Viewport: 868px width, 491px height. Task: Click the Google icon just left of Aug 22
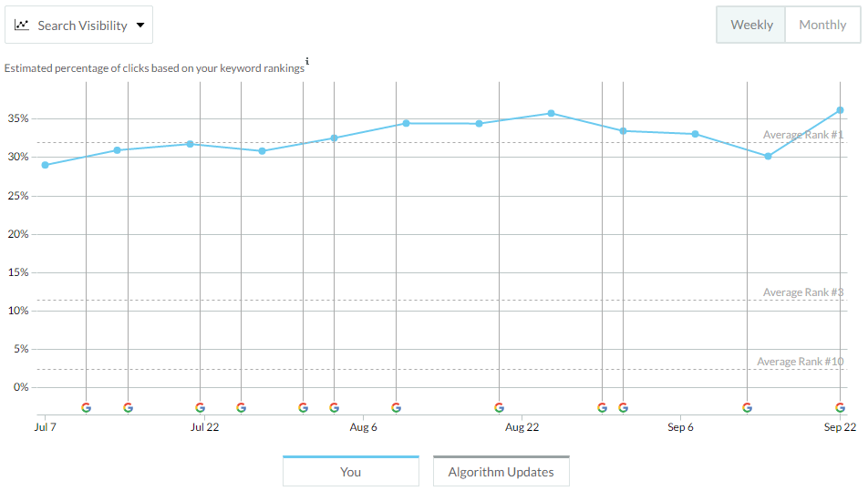[499, 408]
